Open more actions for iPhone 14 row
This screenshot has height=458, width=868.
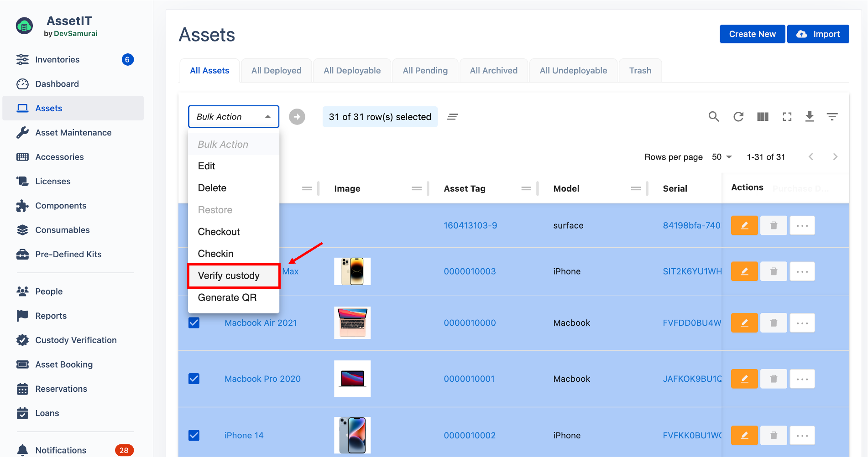pos(802,436)
